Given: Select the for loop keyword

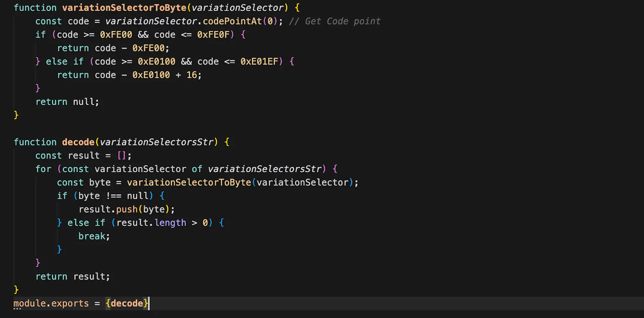Looking at the screenshot, I should tap(43, 169).
